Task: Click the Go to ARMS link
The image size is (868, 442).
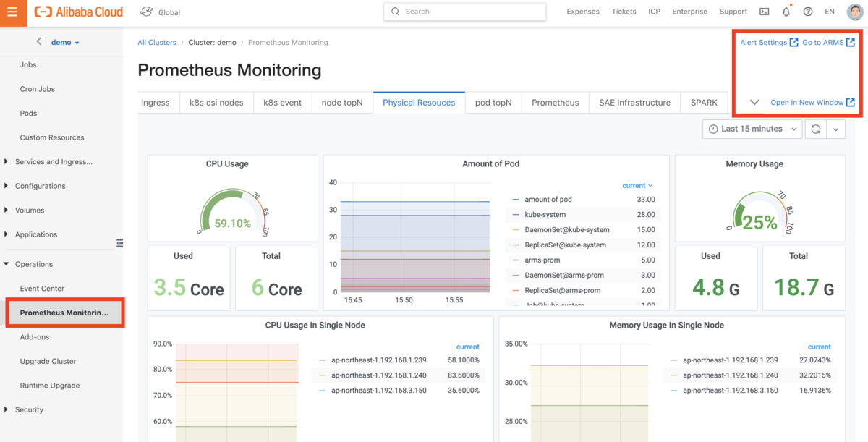Action: point(828,42)
